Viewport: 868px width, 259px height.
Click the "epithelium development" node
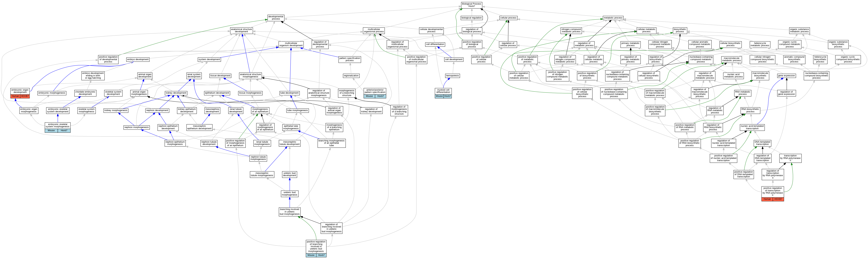tap(217, 93)
